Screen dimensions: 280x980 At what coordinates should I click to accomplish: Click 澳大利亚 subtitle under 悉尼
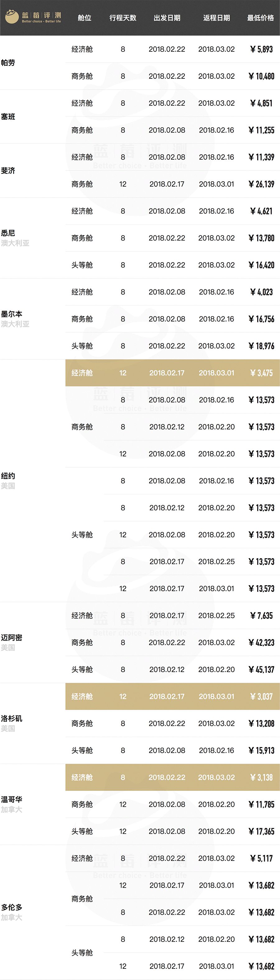coord(15,243)
